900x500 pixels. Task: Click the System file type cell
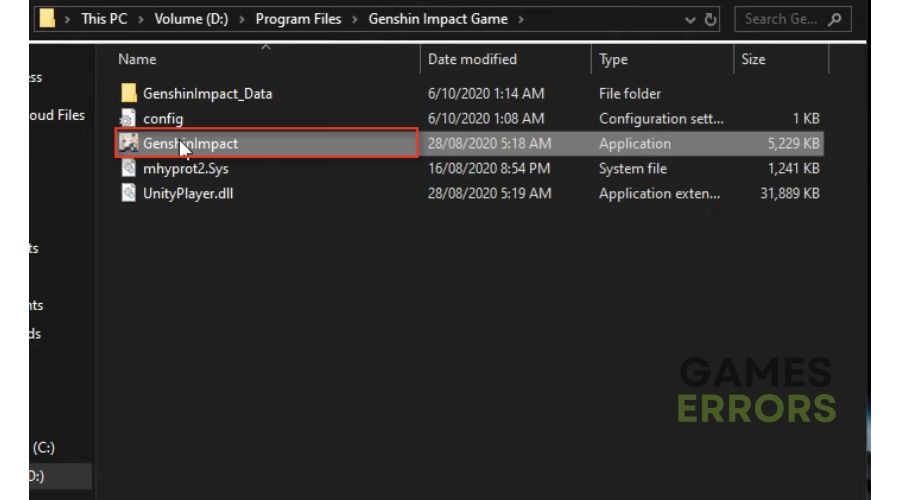[633, 169]
